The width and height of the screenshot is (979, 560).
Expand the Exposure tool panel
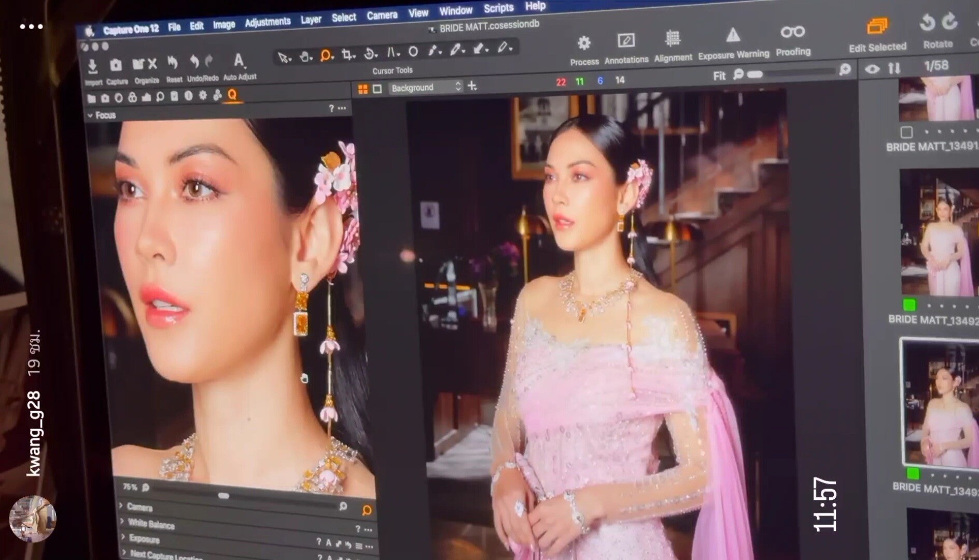pyautogui.click(x=123, y=537)
